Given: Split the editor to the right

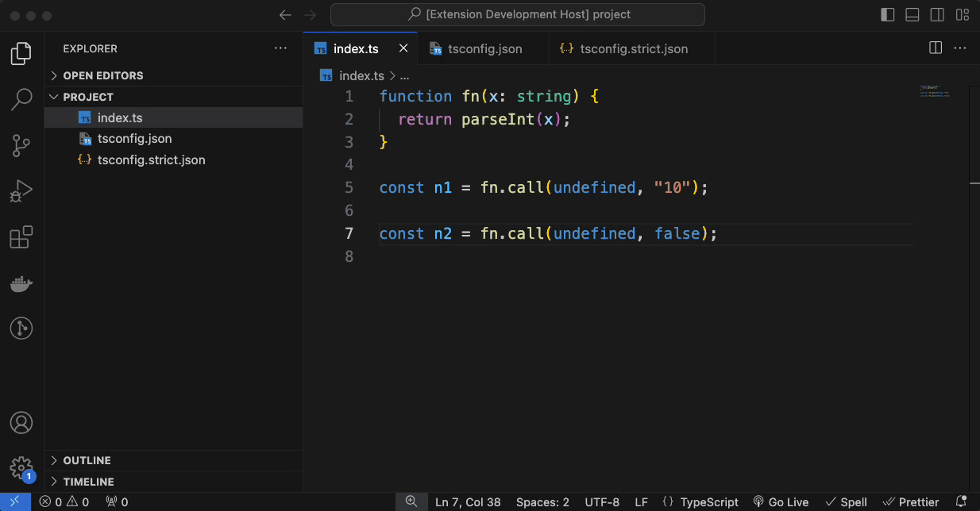Looking at the screenshot, I should (x=936, y=48).
